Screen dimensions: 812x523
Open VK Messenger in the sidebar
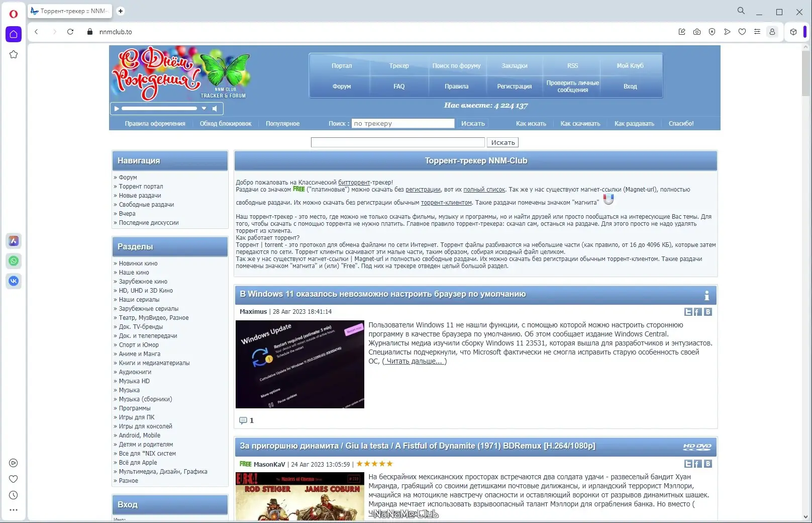click(14, 281)
